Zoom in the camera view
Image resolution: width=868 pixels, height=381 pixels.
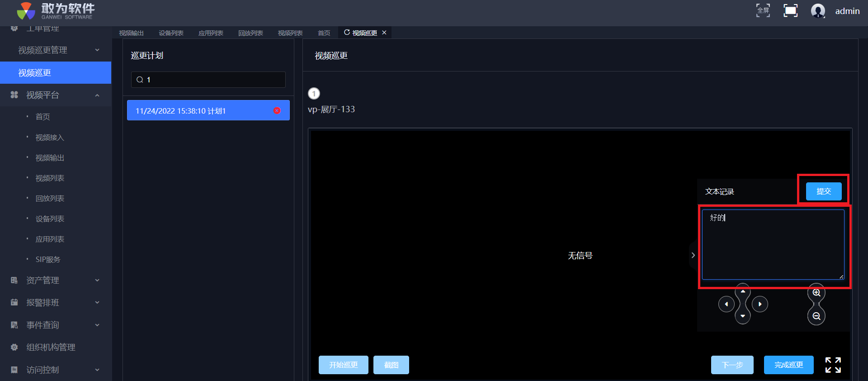pos(816,293)
